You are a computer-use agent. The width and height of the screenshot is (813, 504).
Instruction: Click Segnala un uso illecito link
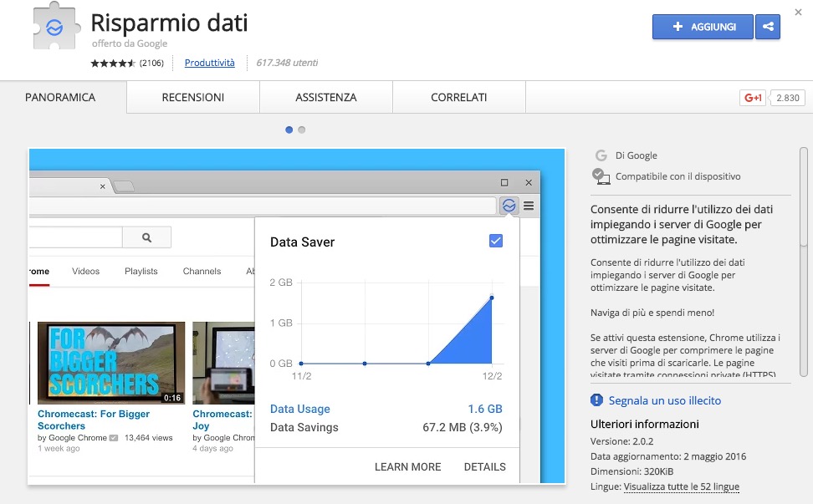(664, 400)
